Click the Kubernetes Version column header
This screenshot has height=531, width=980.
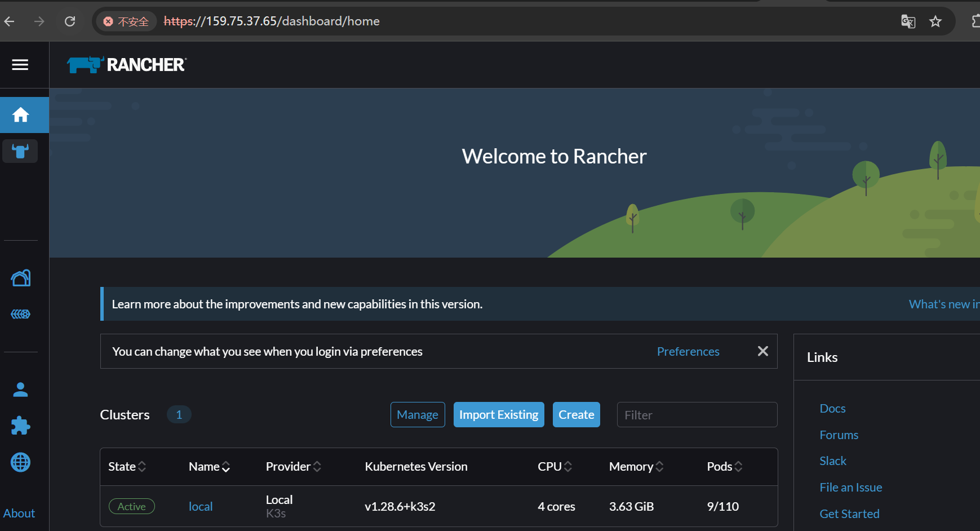coord(416,467)
